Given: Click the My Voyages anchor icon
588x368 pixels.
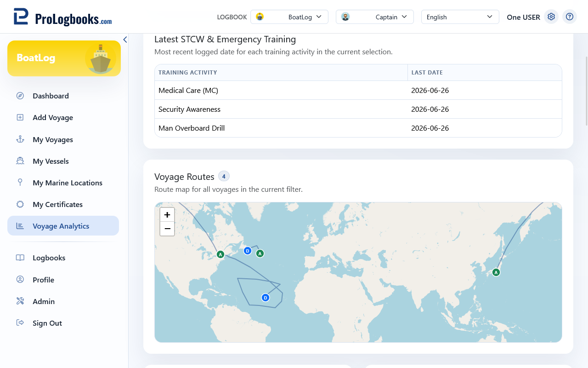Looking at the screenshot, I should (20, 139).
